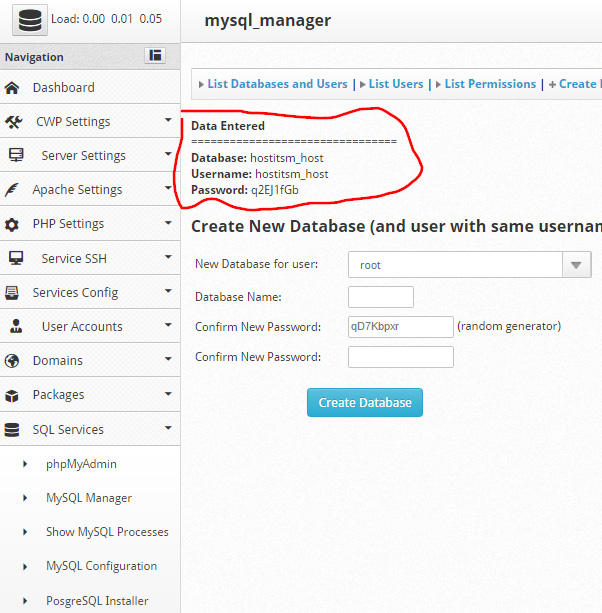Click the Packages box icon

(x=12, y=395)
